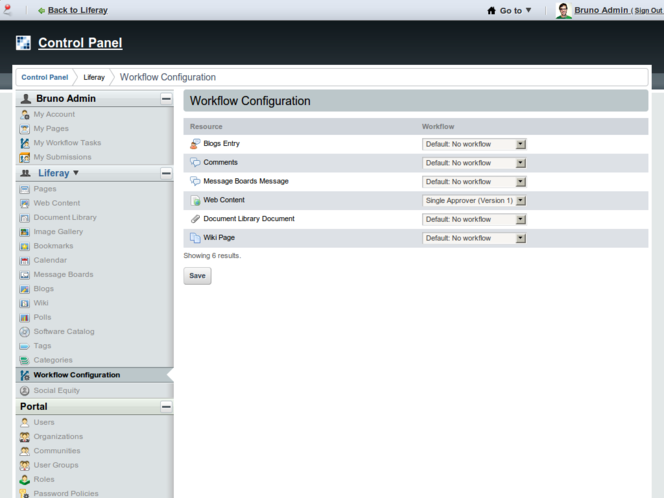
Task: Open the Blogs Entry workflow dropdown
Action: pos(474,144)
